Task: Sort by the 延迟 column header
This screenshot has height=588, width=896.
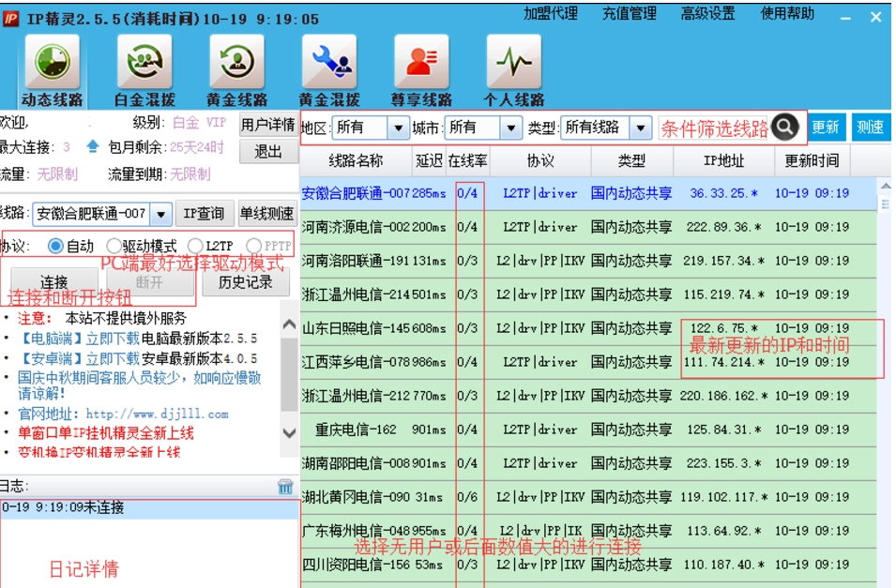Action: click(429, 161)
